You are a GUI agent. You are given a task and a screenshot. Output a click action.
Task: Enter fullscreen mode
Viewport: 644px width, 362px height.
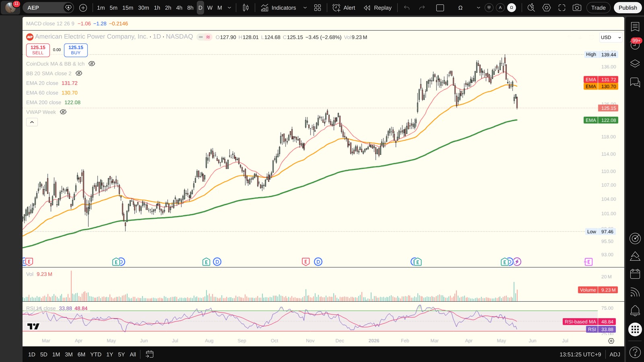click(x=561, y=8)
